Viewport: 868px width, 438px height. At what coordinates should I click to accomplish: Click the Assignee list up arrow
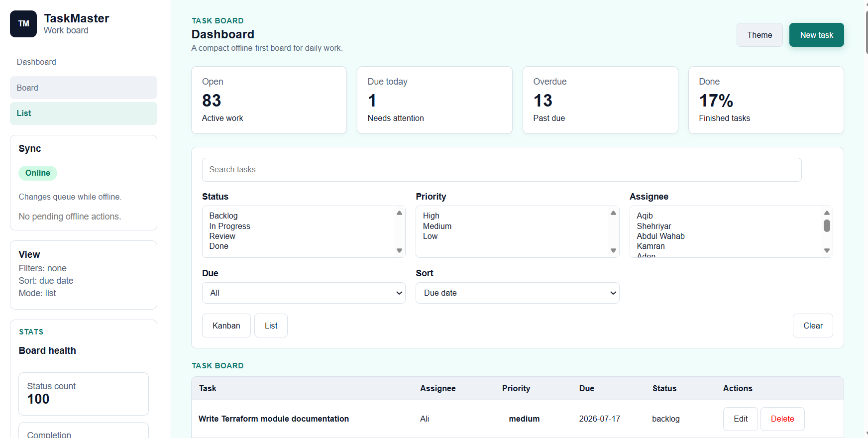pos(827,213)
